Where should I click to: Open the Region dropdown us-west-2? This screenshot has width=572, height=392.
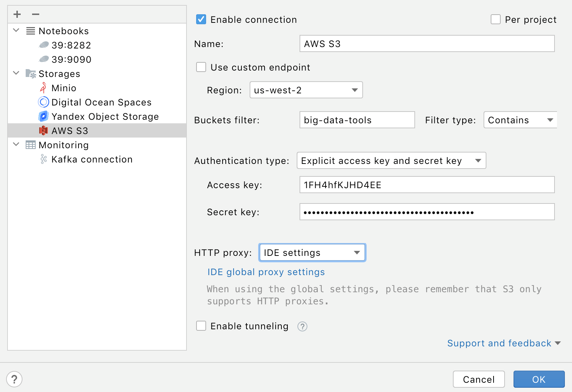[x=306, y=90]
